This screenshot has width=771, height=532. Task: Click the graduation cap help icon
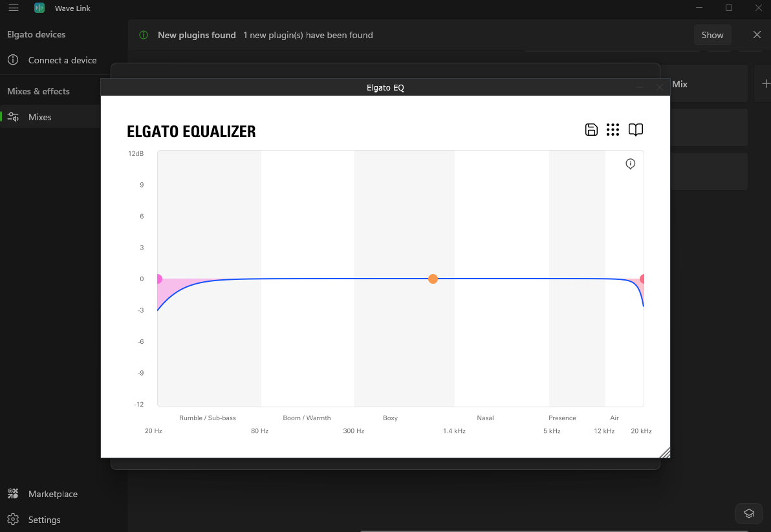click(x=749, y=514)
